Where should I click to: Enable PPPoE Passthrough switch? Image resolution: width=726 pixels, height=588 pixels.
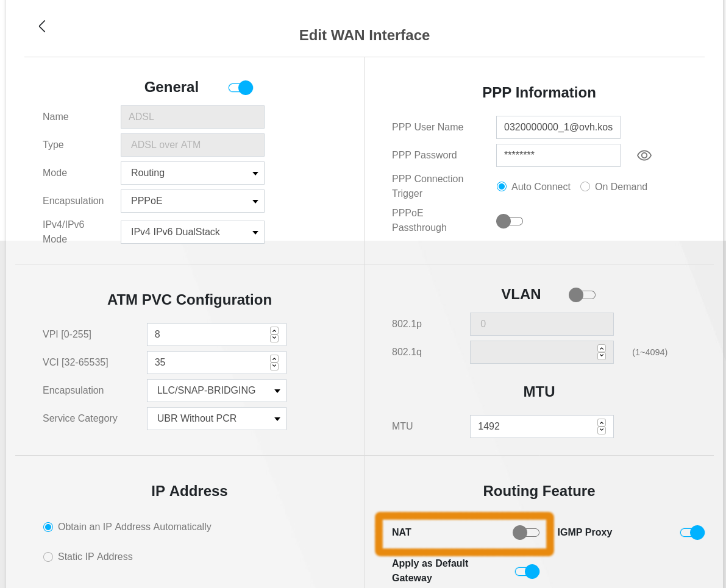[509, 221]
